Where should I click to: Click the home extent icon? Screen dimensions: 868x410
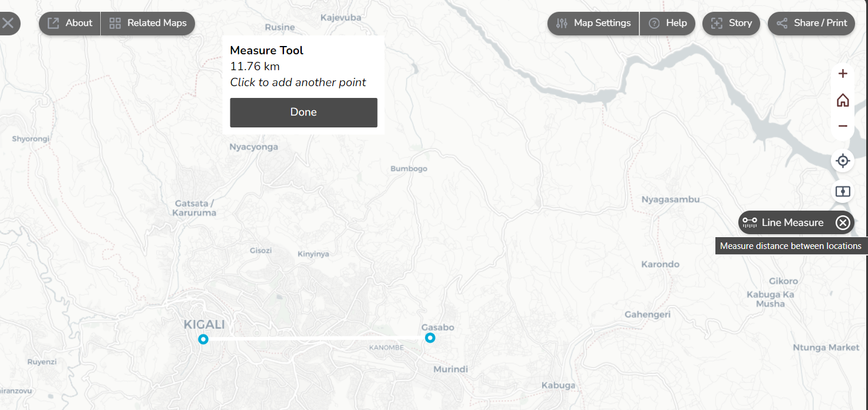843,100
